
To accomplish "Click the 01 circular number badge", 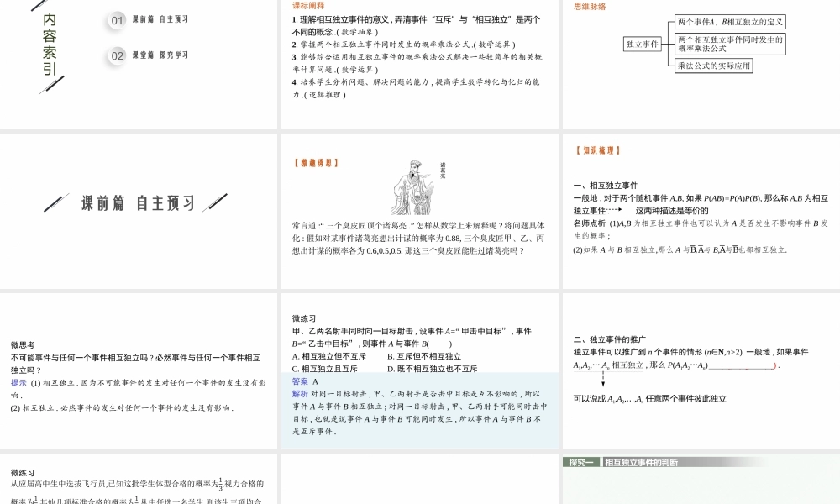I will tap(118, 19).
